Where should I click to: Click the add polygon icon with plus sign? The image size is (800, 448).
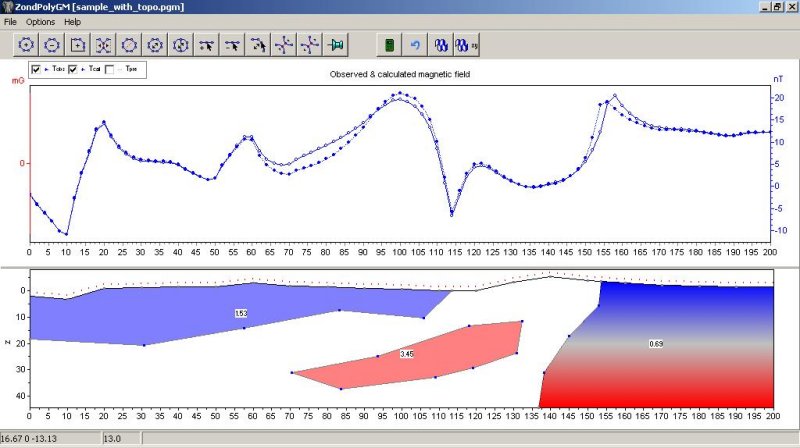click(26, 45)
